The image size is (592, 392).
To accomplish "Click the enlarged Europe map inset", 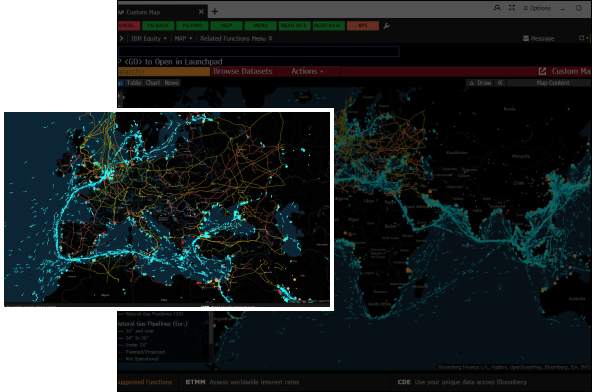I will 167,209.
